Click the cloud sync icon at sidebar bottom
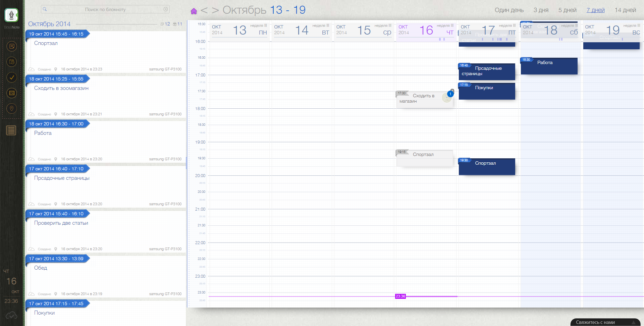Screen dimensions: 644x326 [x=11, y=315]
